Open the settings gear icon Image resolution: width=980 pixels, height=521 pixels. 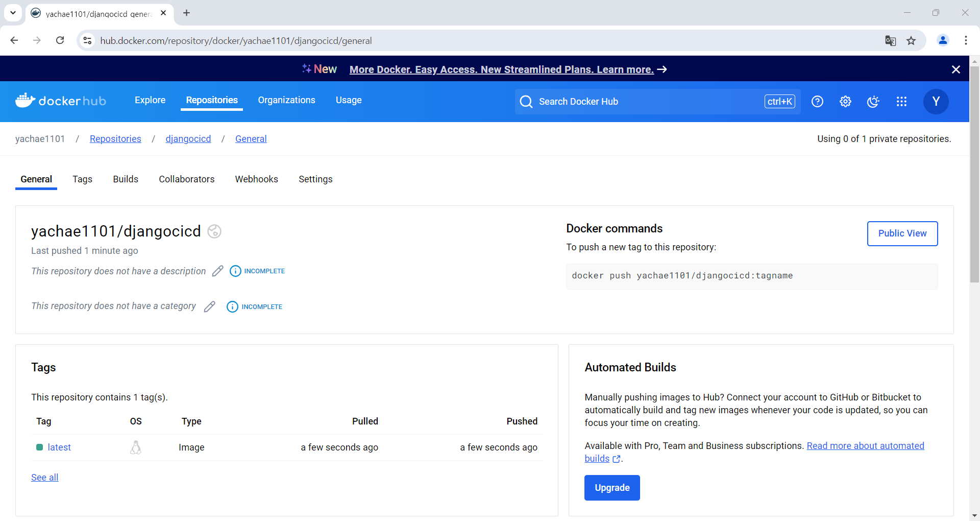[845, 102]
